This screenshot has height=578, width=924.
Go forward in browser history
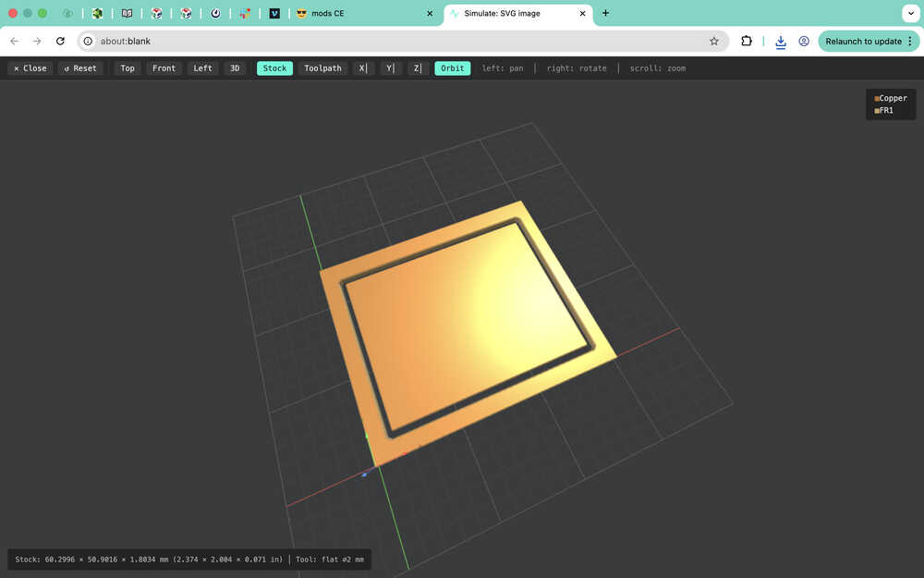tap(37, 42)
